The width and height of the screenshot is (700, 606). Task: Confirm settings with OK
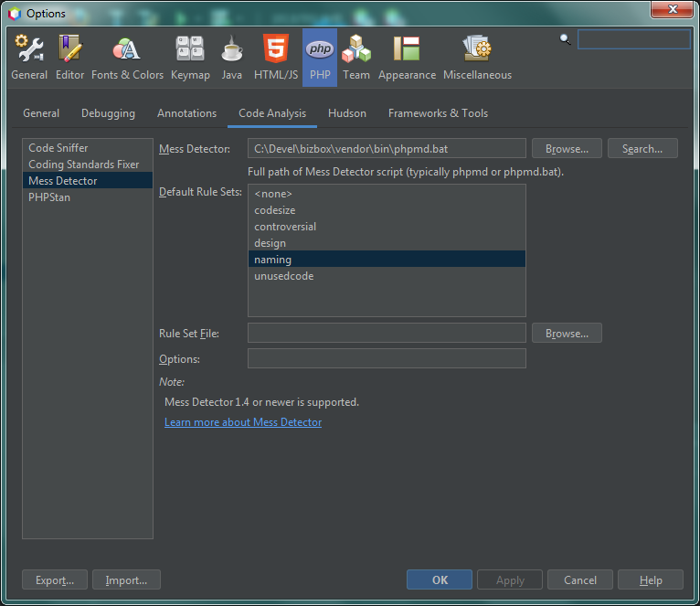coord(440,579)
